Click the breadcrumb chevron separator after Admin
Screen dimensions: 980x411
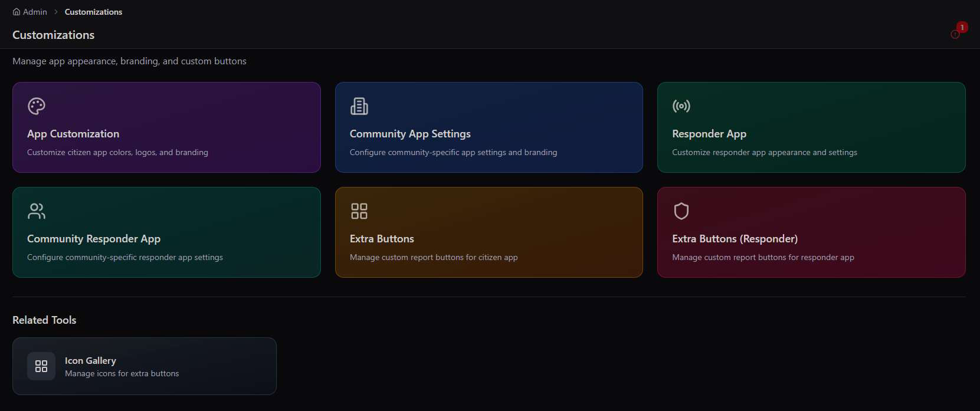(x=56, y=12)
